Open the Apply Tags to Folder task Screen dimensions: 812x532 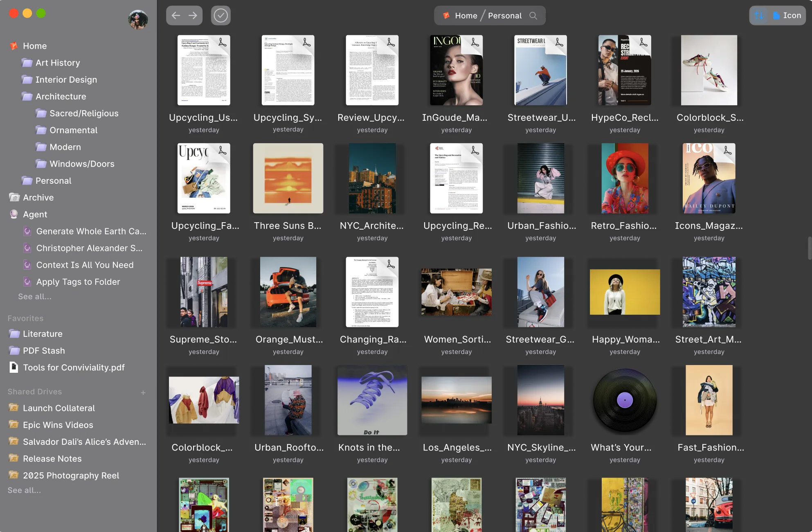coord(78,282)
